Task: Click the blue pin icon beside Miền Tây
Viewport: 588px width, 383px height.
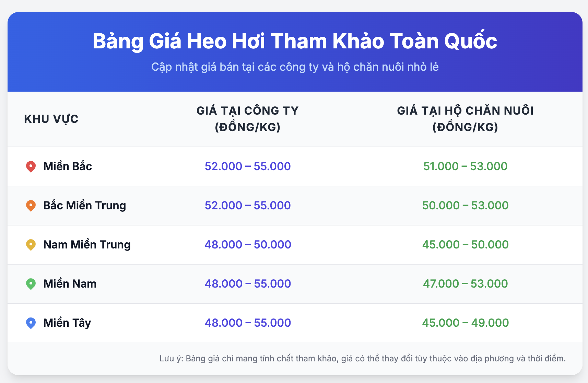Action: (x=31, y=323)
